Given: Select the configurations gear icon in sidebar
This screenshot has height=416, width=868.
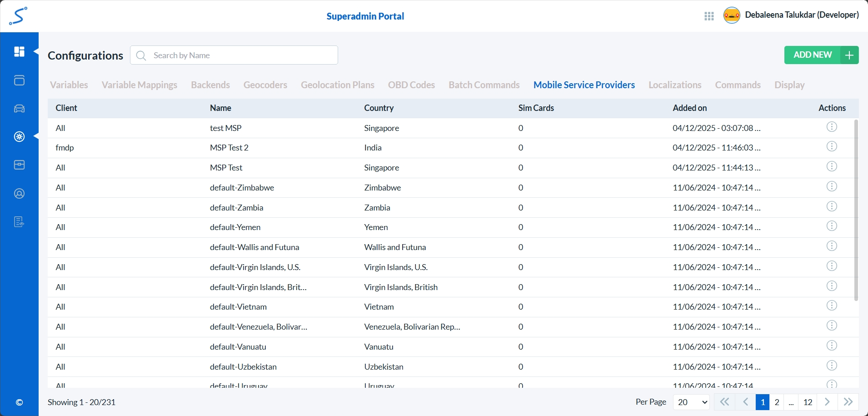Looking at the screenshot, I should click(x=19, y=137).
